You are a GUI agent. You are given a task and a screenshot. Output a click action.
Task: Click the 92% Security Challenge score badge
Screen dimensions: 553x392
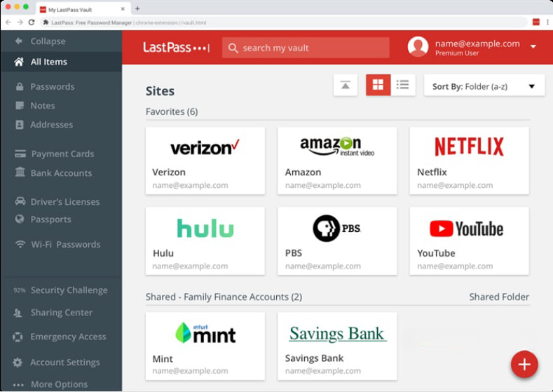pos(20,290)
